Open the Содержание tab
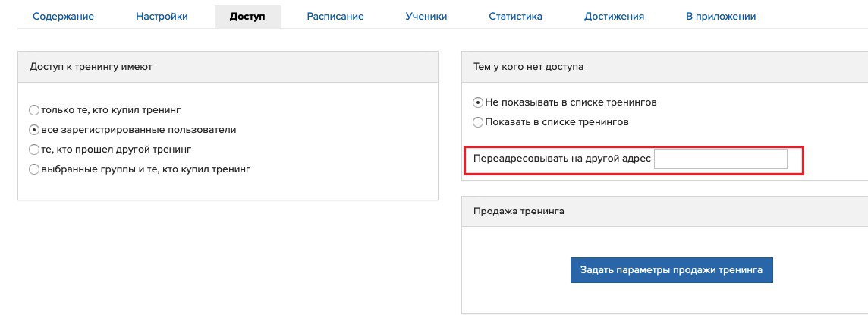Image resolution: width=868 pixels, height=315 pixels. [x=63, y=17]
